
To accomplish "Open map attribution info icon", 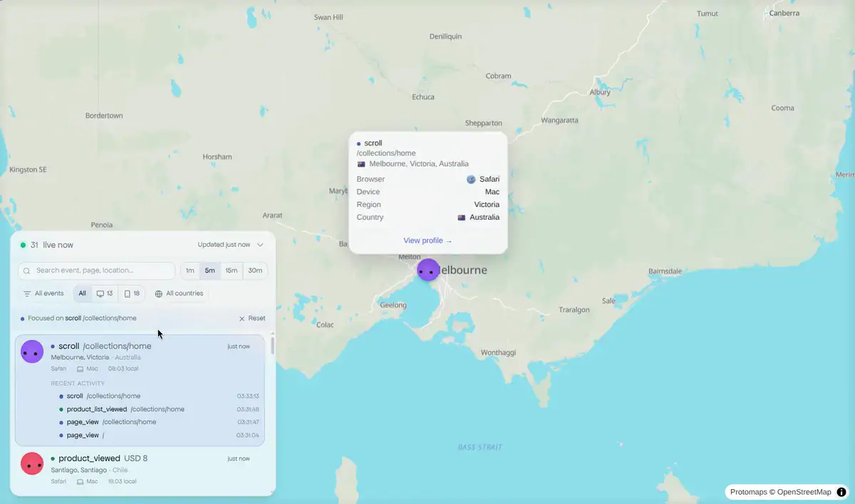I will [x=841, y=492].
